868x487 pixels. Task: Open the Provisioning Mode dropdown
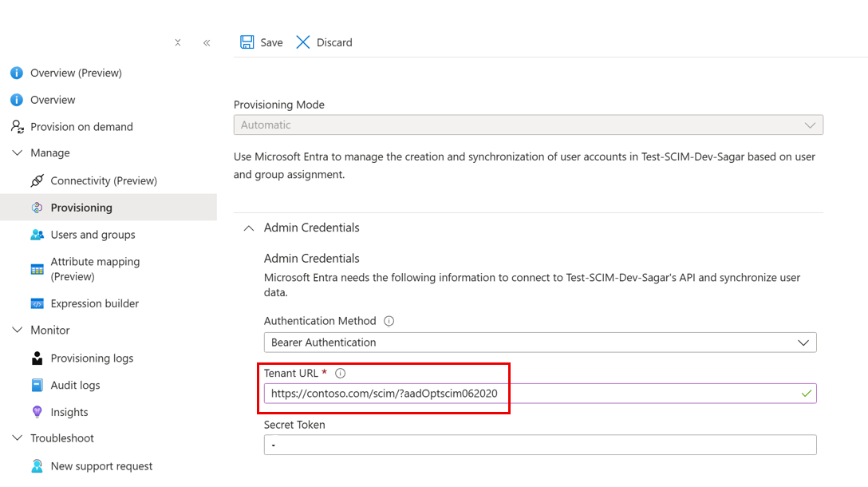(528, 125)
